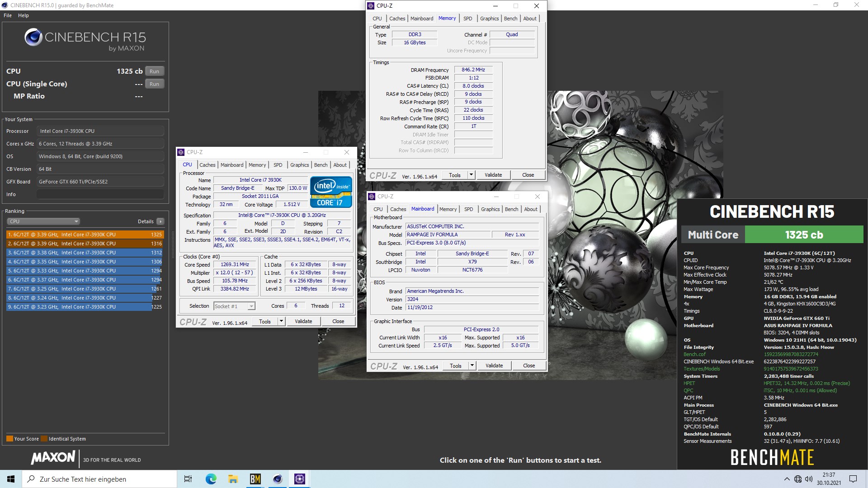Click CPU-Z icon in Mainboard window title
This screenshot has height=488, width=868.
[x=372, y=197]
